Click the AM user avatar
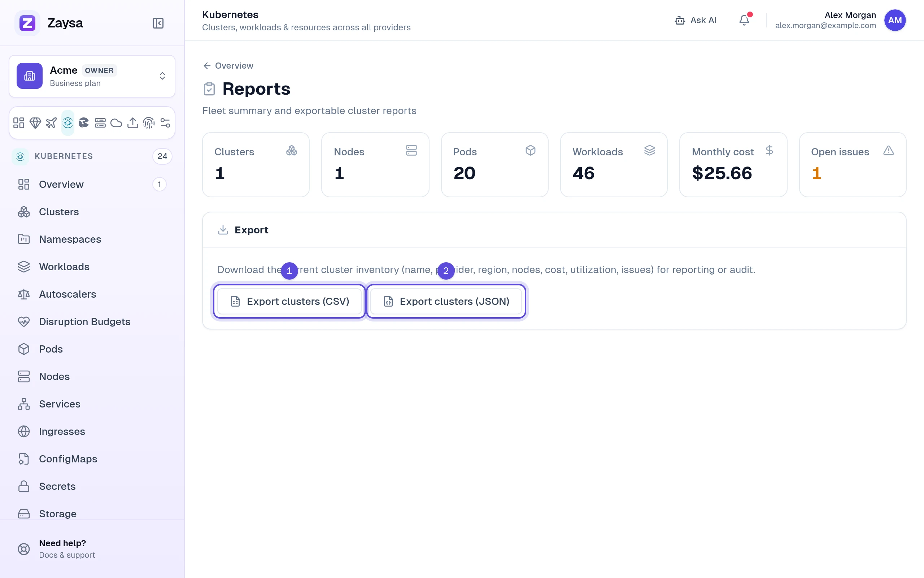This screenshot has height=578, width=924. pos(895,20)
